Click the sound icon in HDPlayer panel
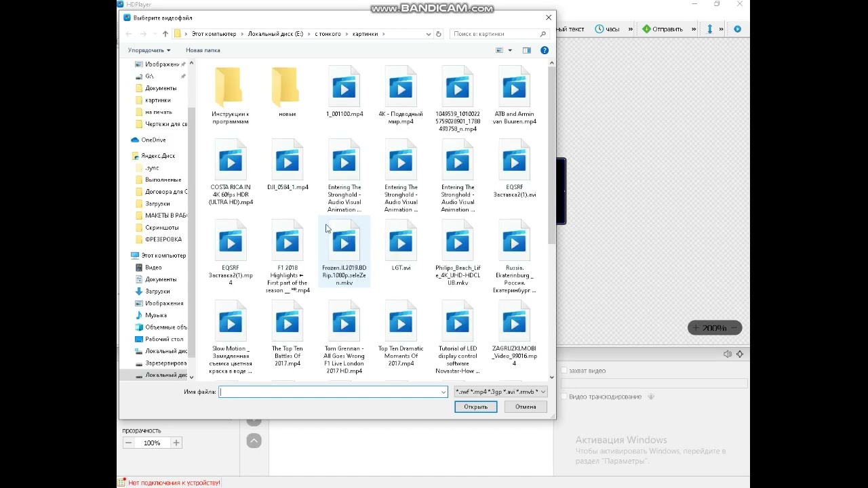The image size is (868, 488). pos(727,354)
